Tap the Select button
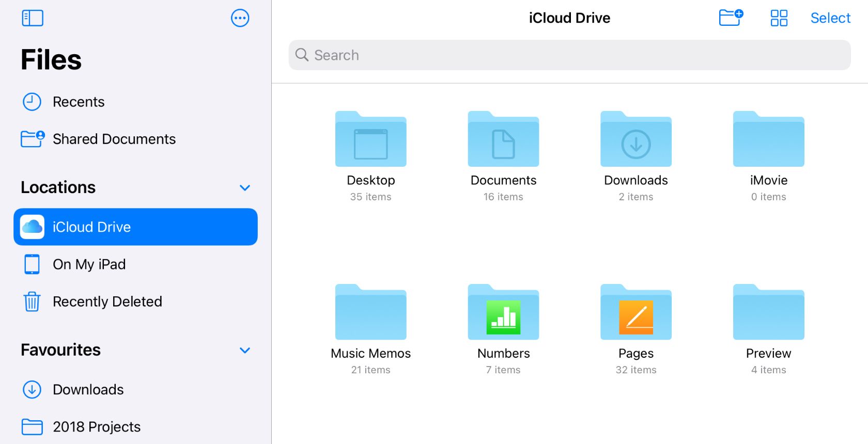Image resolution: width=868 pixels, height=444 pixels. tap(830, 18)
